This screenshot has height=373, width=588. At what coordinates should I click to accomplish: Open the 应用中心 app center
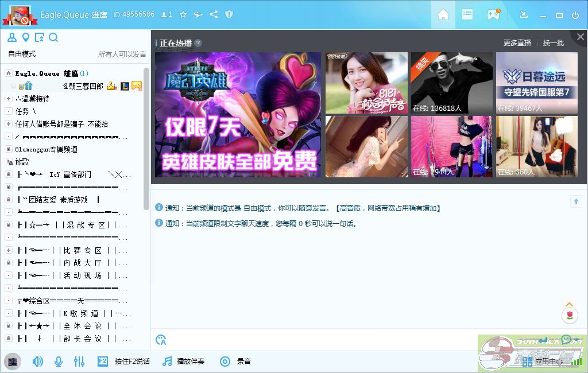(x=542, y=362)
